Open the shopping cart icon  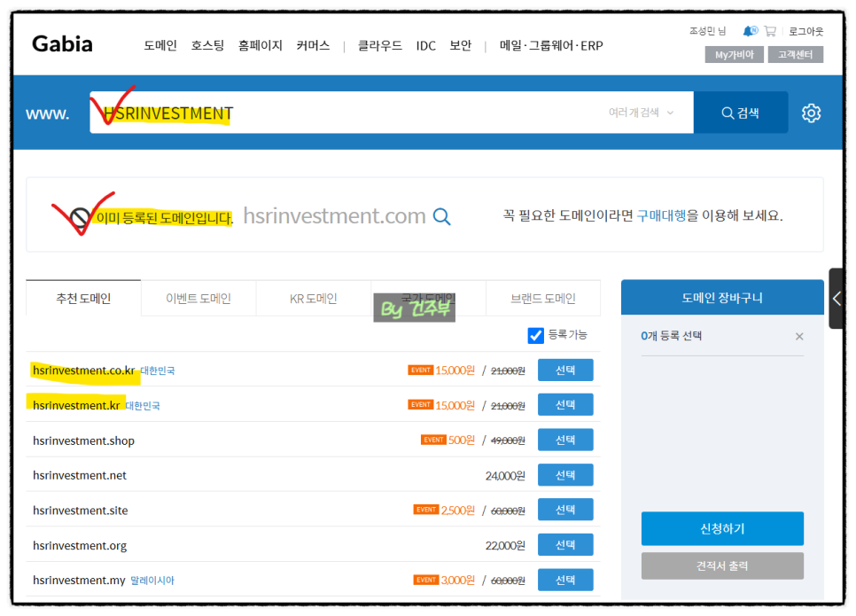click(770, 31)
